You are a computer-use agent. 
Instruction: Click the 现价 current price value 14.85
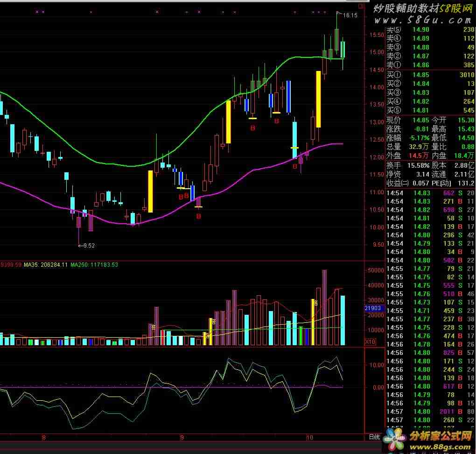pos(421,120)
